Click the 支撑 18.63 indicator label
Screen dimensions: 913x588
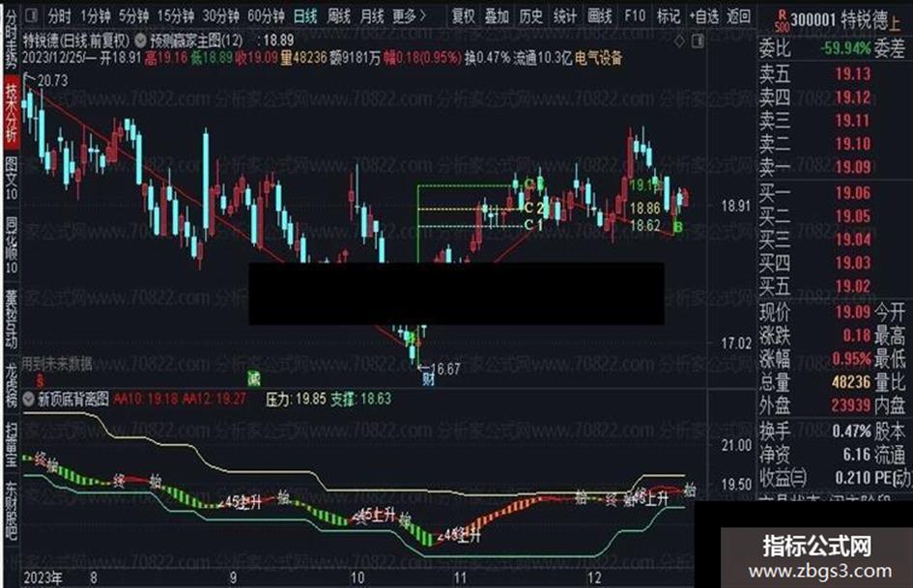[x=361, y=400]
